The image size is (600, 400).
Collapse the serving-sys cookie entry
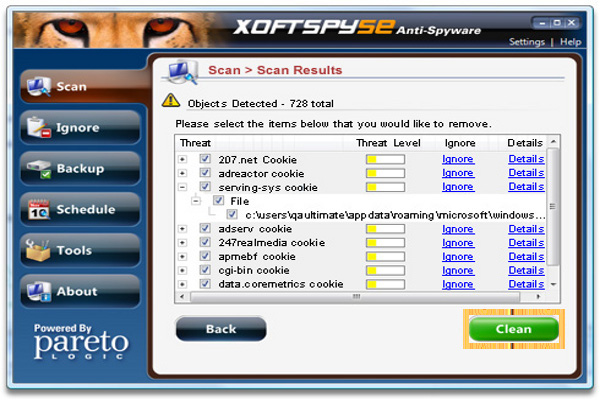coord(183,187)
